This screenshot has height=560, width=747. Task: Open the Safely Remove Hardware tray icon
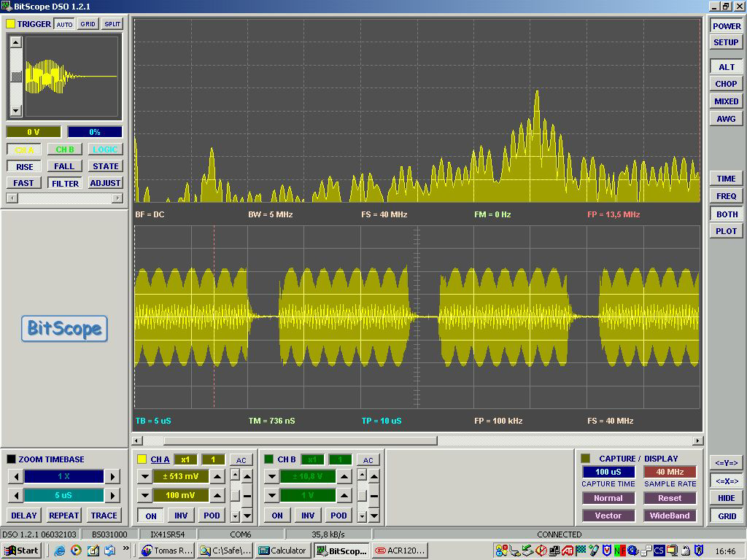tap(528, 551)
